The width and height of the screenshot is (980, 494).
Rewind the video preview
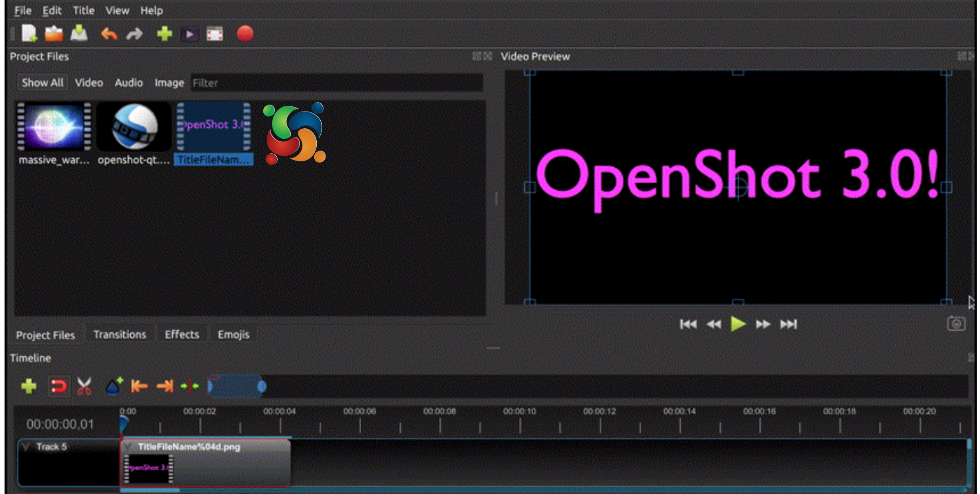point(713,324)
